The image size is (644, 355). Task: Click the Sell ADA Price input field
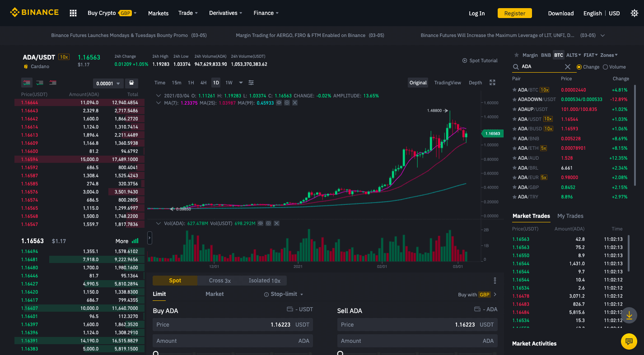(417, 325)
